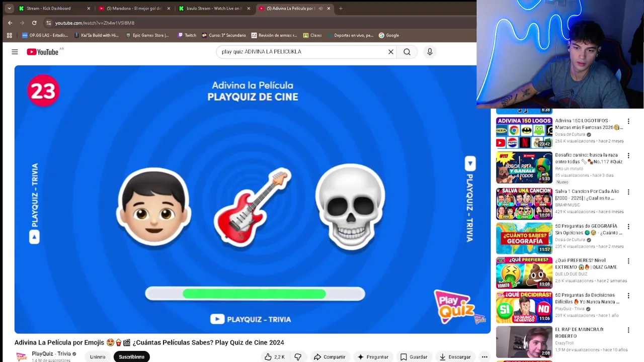Open the 60 Preguntas de Decisiones thumbnail

[x=524, y=307]
